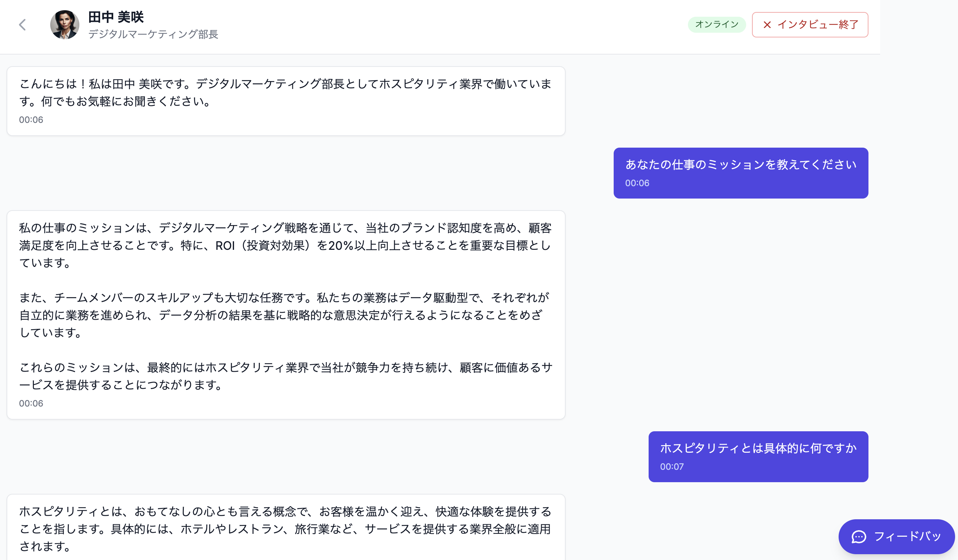Click user message あなたの仕事のミッションを教えてください
Screen dimensions: 958x560
(x=740, y=164)
